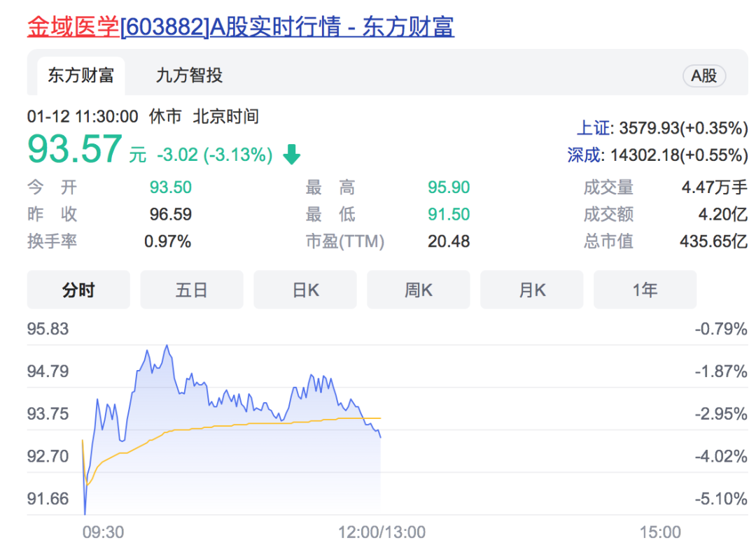The height and width of the screenshot is (547, 756).
Task: Click the 市盈(TTM) value 20.48
Action: point(449,241)
